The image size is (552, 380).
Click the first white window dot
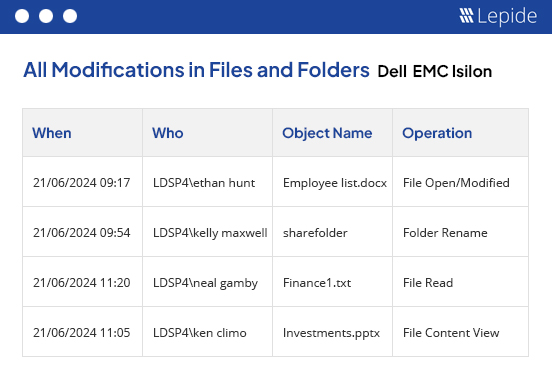click(22, 16)
